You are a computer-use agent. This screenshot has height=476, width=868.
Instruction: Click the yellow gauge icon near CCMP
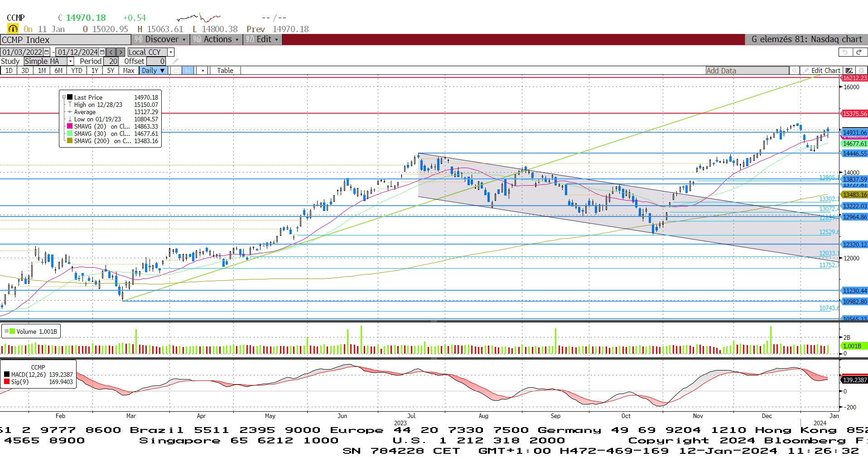coord(13,29)
